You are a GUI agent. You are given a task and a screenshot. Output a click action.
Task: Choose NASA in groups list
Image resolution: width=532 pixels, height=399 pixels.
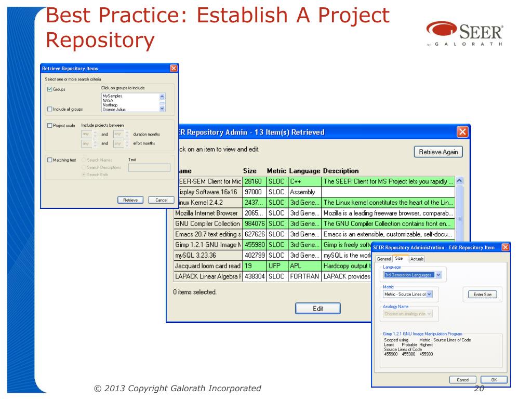click(108, 100)
